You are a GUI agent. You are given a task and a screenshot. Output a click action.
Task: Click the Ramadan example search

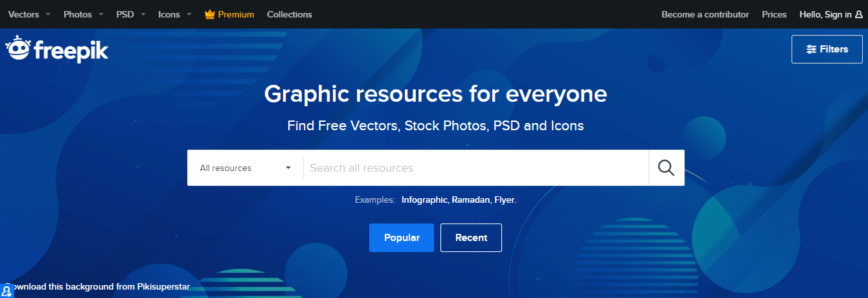[x=472, y=200]
